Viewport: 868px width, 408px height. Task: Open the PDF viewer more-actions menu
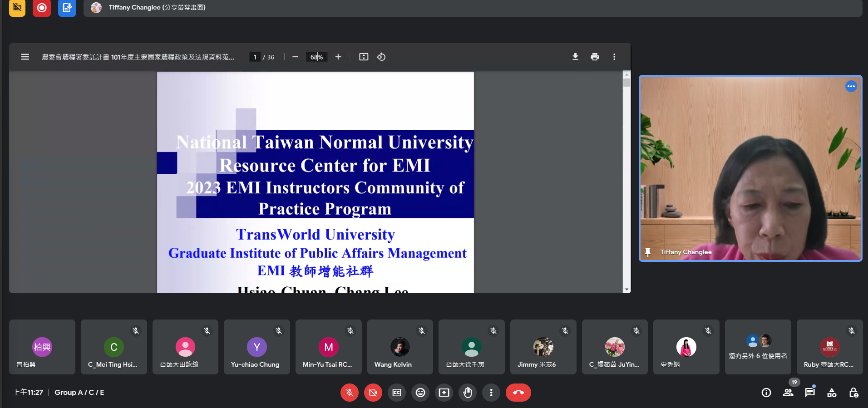[x=614, y=57]
